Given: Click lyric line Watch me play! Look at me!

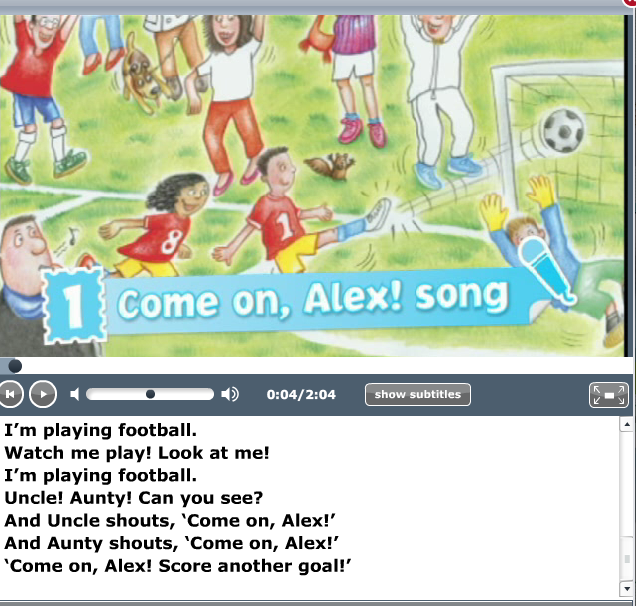Looking at the screenshot, I should [137, 453].
